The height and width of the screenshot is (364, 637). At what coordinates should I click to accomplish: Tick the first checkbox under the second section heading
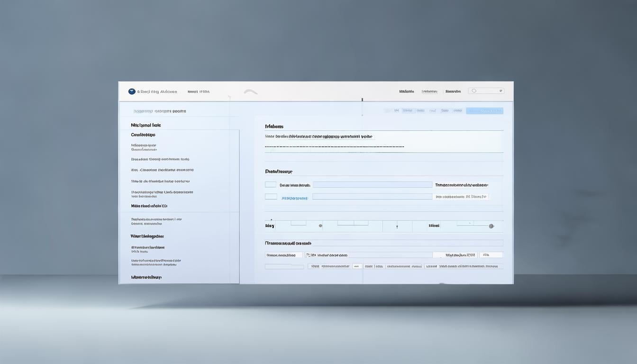[x=271, y=184]
